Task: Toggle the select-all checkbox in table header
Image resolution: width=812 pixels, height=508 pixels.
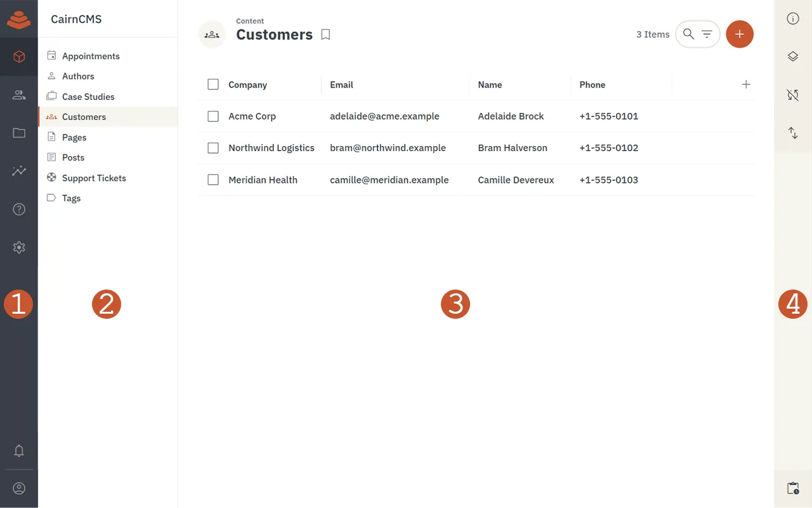Action: 213,84
